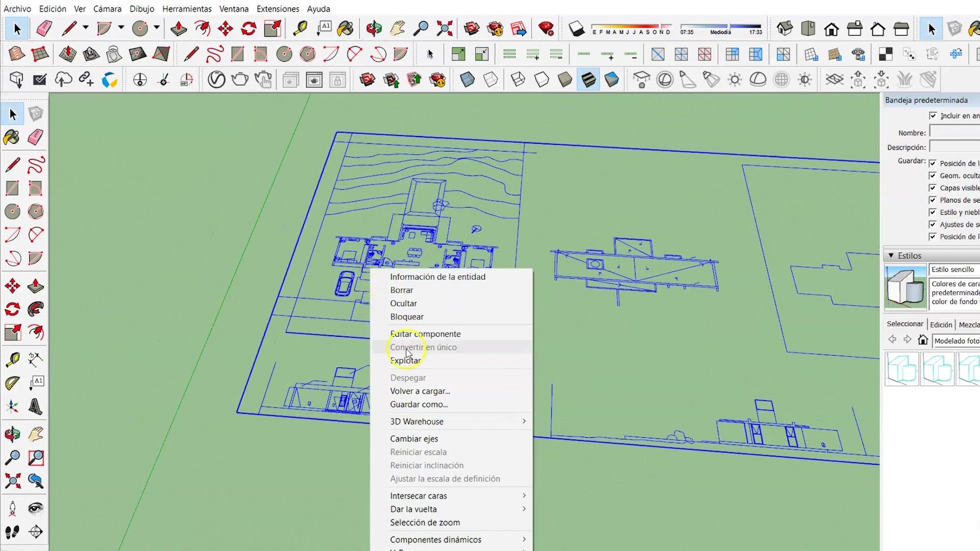Open the 3D Warehouse submenu
Viewport: 980px width, 551px height.
point(416,421)
